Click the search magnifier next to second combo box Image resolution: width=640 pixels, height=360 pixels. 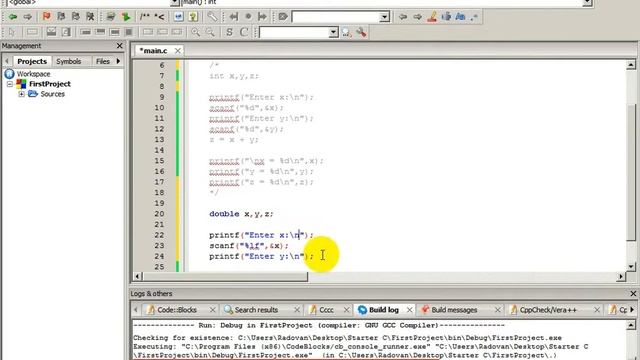[347, 32]
